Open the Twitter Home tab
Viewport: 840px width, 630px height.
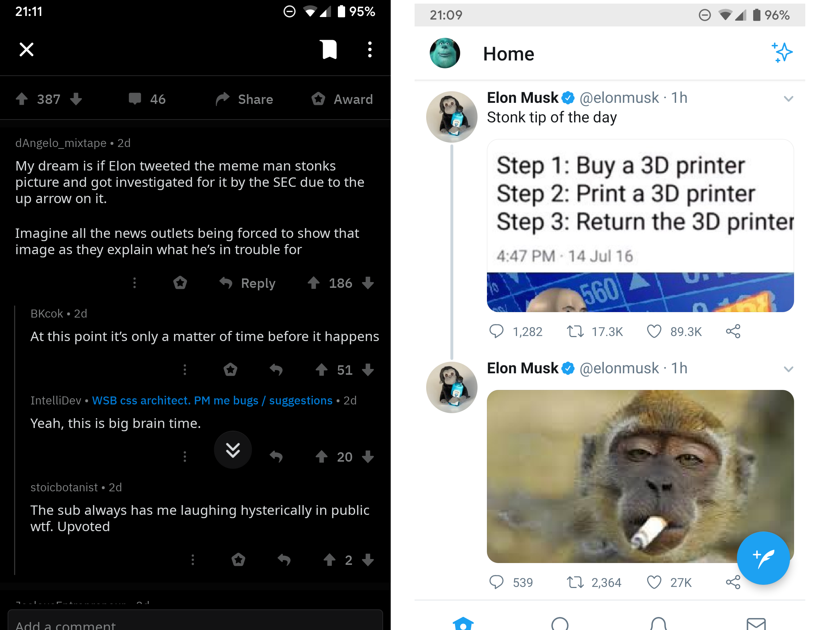click(x=463, y=623)
